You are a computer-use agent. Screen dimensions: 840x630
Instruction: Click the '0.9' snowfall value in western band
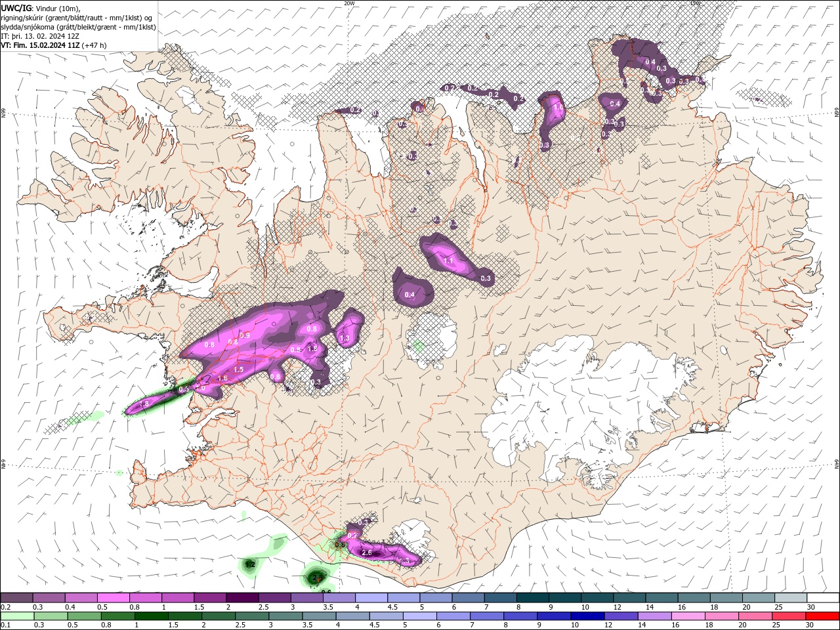tap(245, 335)
